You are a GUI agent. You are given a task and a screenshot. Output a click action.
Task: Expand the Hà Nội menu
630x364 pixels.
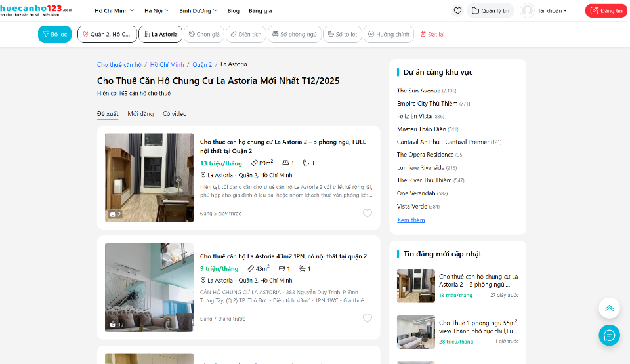coord(157,11)
